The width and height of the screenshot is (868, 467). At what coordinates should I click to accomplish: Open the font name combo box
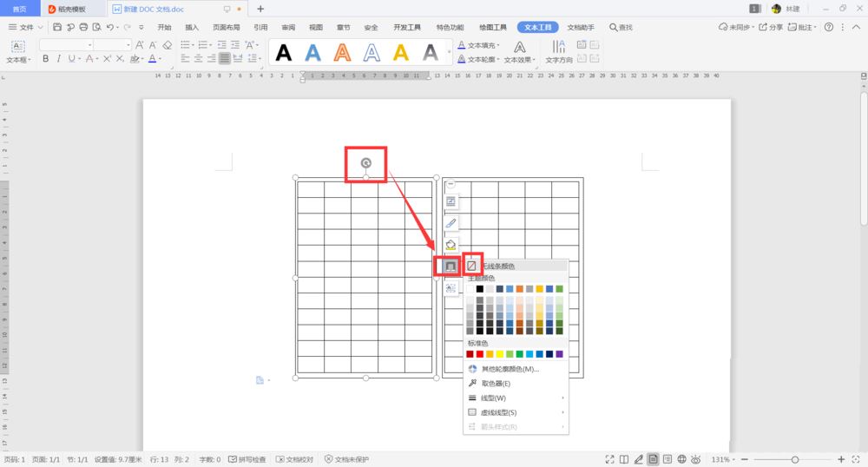[66, 45]
